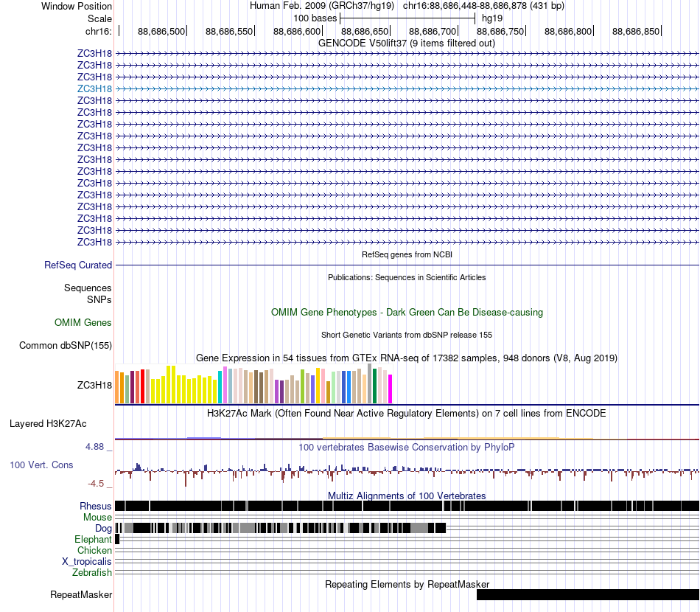
Task: Click the magenta bar in the GTEx chart
Action: click(x=391, y=389)
